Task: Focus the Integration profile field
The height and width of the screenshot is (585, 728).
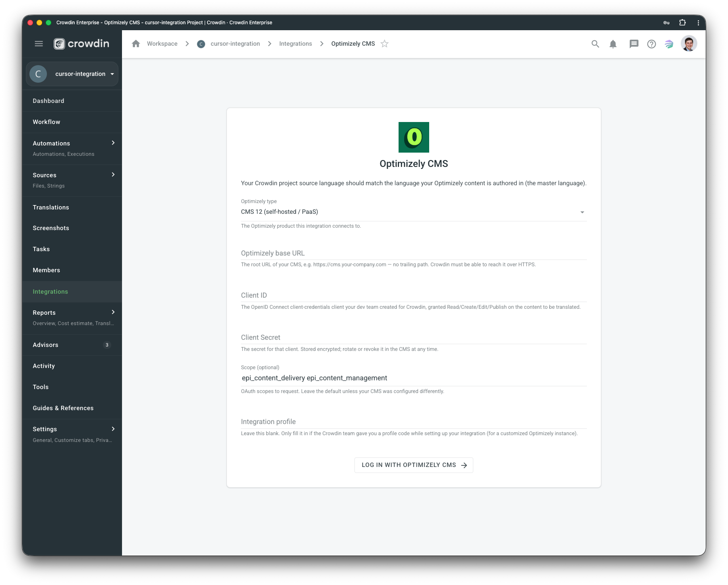Action: coord(414,422)
